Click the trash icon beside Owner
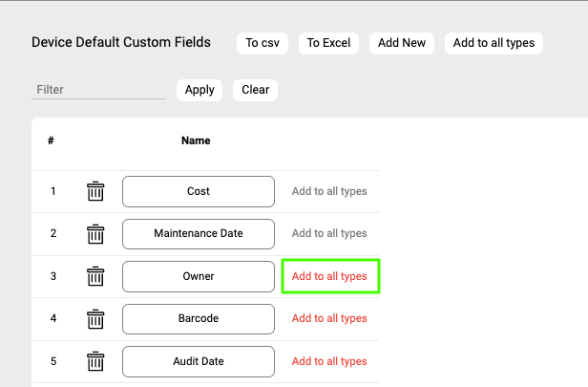Viewport: 588px width, 387px height. pos(95,276)
